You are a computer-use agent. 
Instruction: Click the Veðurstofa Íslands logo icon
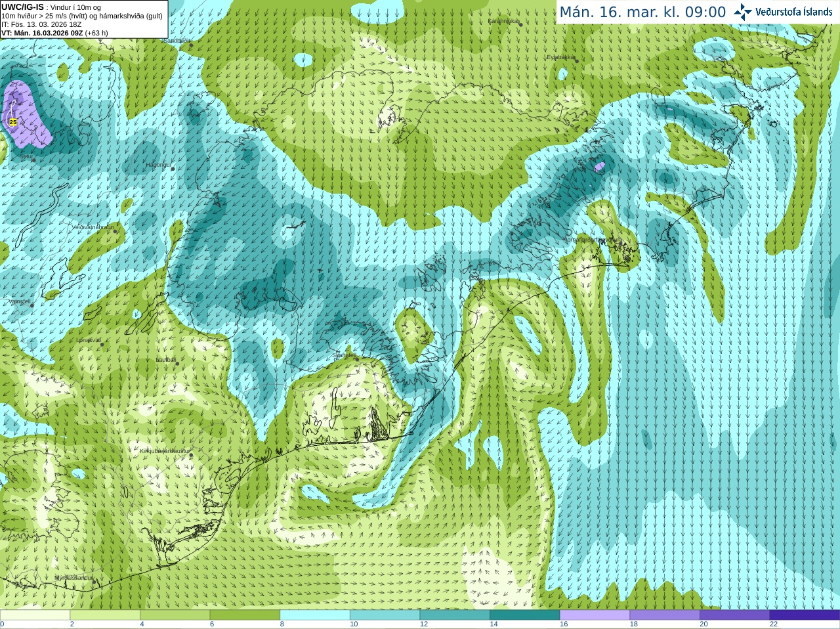(743, 11)
